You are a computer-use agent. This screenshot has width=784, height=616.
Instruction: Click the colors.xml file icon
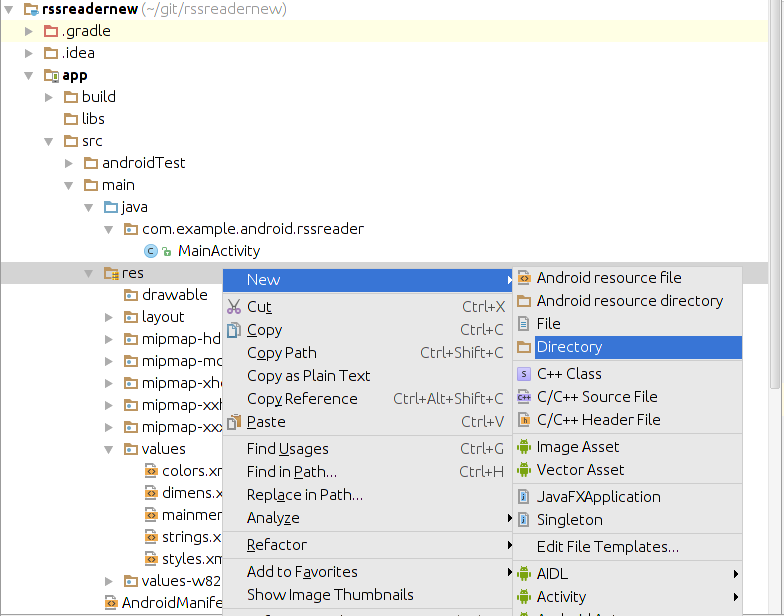click(x=151, y=471)
